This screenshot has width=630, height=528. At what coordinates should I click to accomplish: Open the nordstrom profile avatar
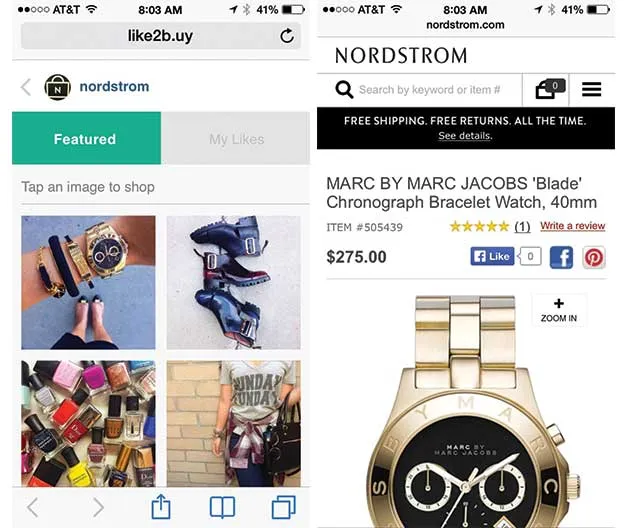pyautogui.click(x=57, y=87)
